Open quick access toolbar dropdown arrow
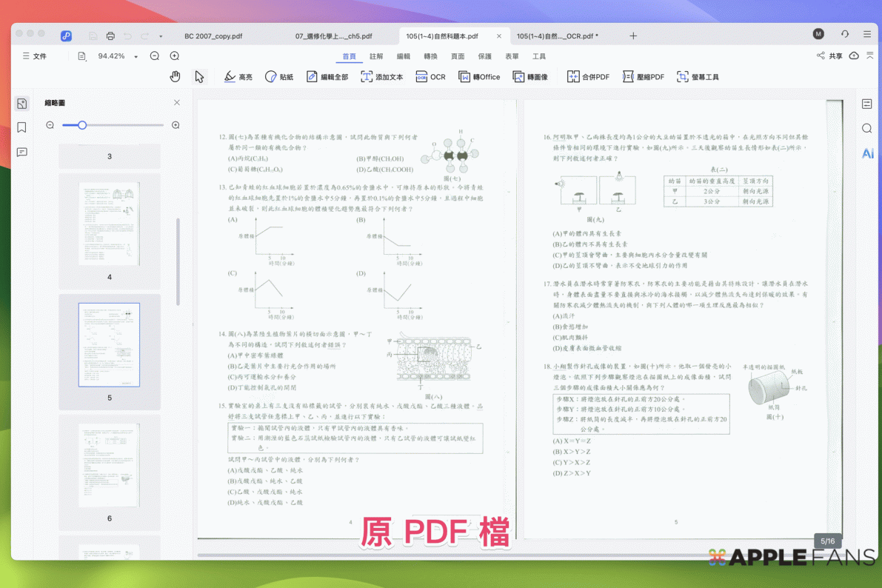The height and width of the screenshot is (588, 882). [161, 36]
